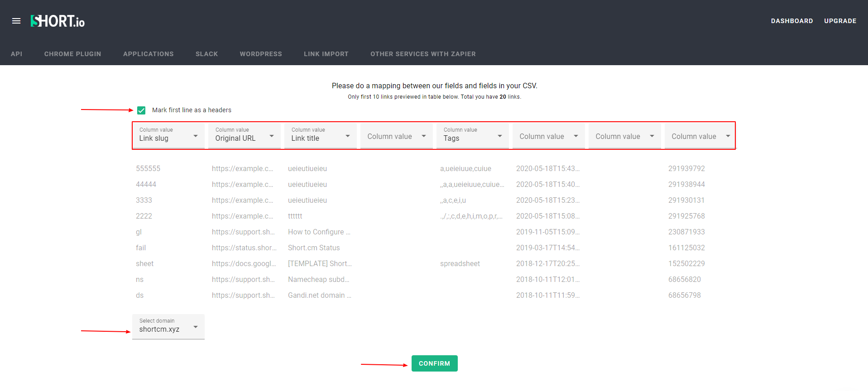
Task: Switch to the Slack tab
Action: tap(207, 54)
